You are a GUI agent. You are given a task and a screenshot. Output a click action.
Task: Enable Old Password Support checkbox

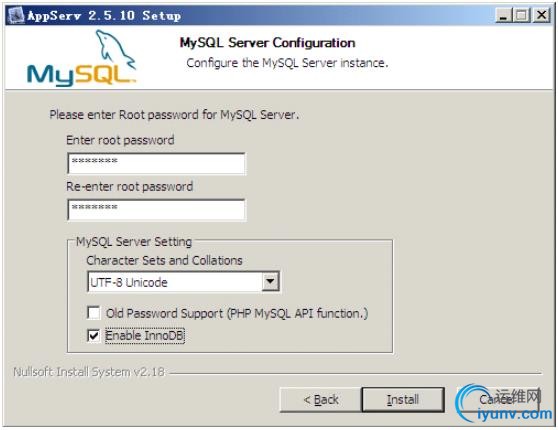tap(94, 313)
